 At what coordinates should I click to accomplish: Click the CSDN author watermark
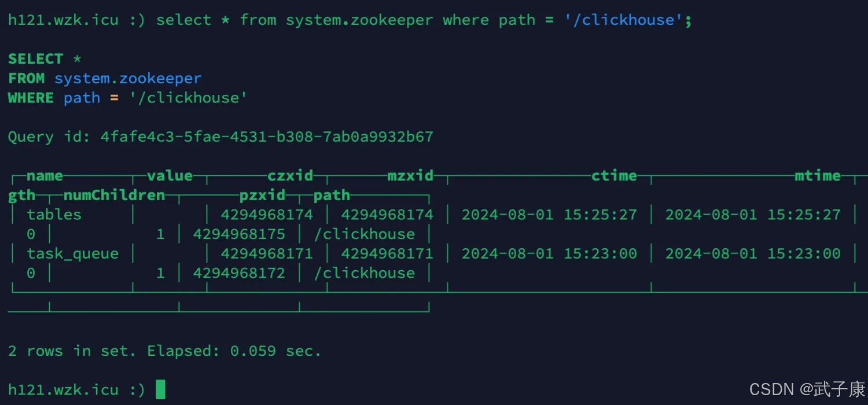click(x=807, y=389)
